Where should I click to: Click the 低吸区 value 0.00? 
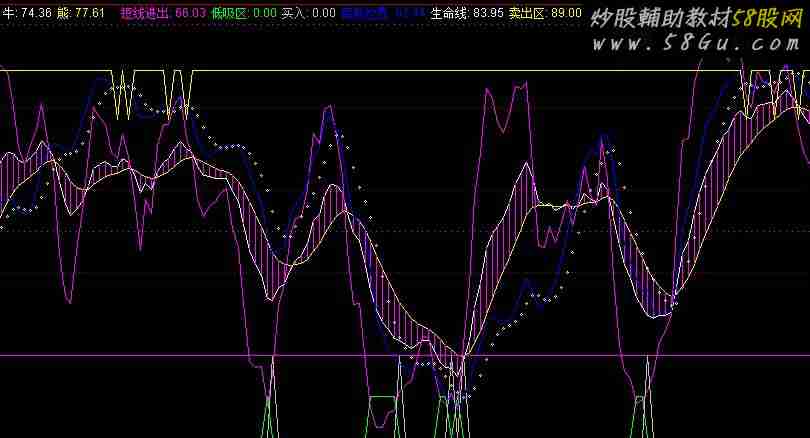tap(265, 13)
